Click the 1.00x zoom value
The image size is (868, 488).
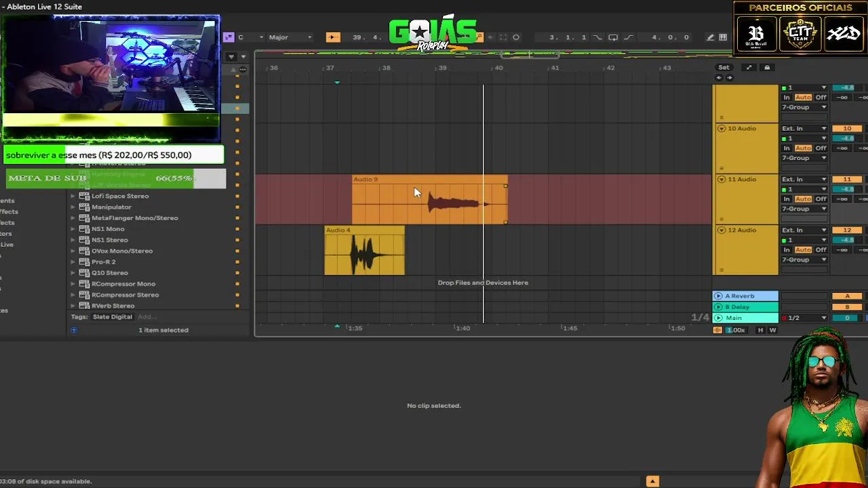pos(736,330)
